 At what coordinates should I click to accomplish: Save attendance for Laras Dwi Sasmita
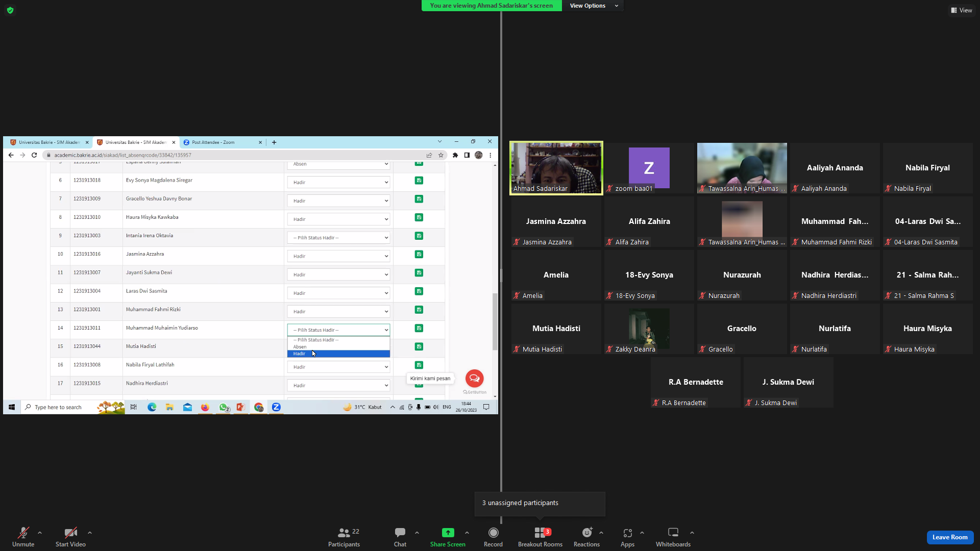[419, 291]
